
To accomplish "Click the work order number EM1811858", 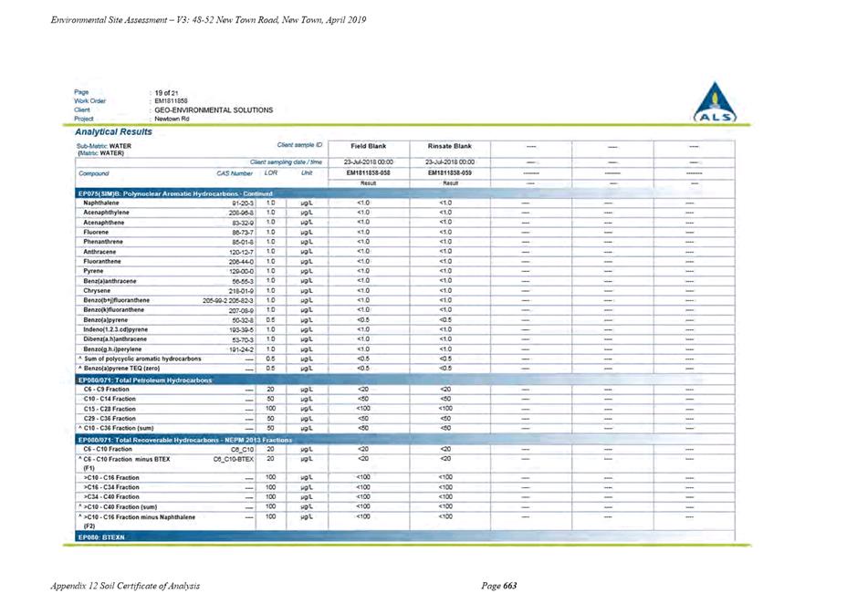I will 171,101.
